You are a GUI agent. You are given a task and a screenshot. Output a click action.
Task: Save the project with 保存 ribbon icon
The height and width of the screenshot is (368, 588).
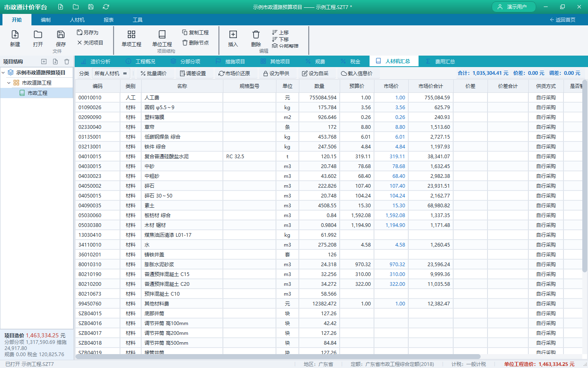coord(61,38)
